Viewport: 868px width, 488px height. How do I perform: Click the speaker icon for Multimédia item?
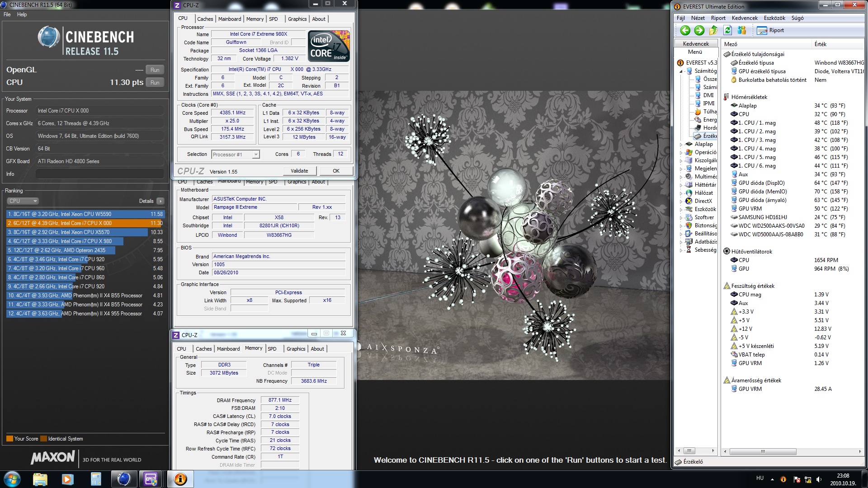[x=689, y=177]
